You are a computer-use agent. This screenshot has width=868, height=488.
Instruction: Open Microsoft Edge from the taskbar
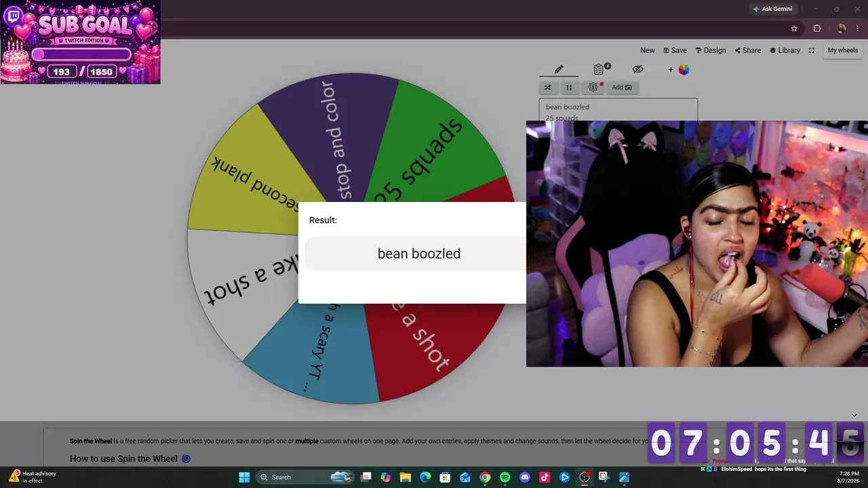(425, 477)
